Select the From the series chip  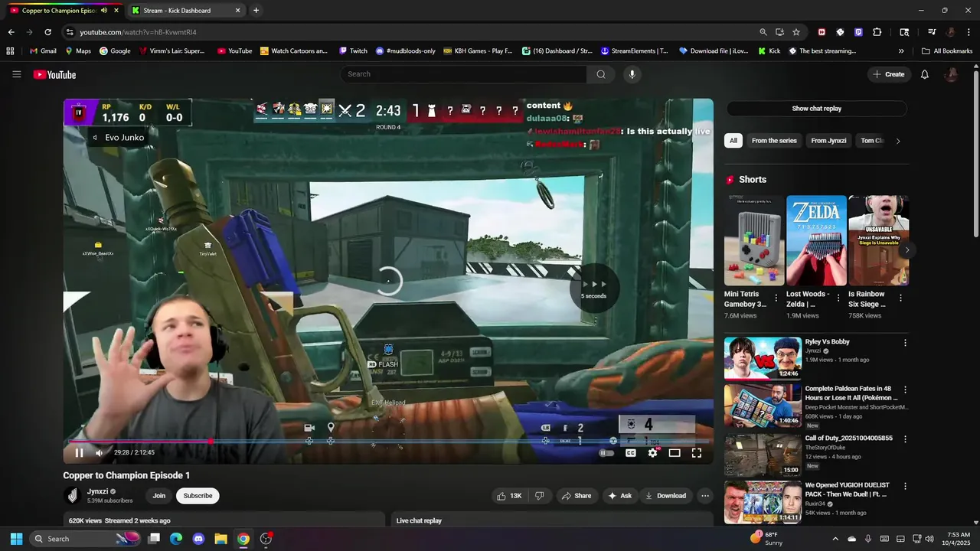click(774, 141)
